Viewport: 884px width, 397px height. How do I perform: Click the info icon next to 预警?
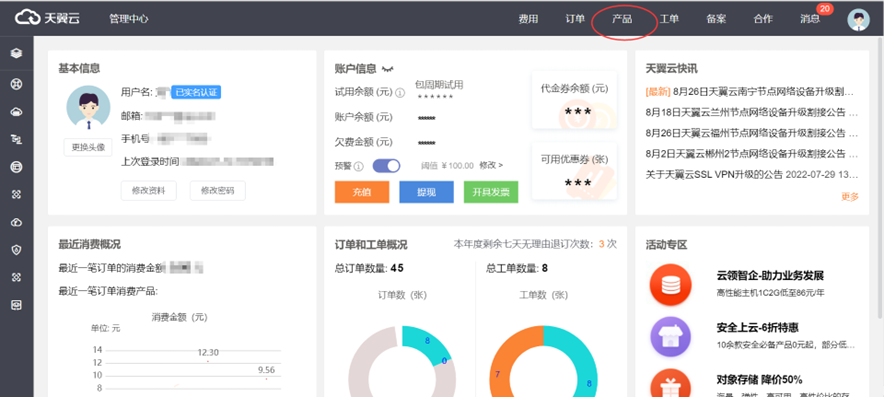[359, 166]
